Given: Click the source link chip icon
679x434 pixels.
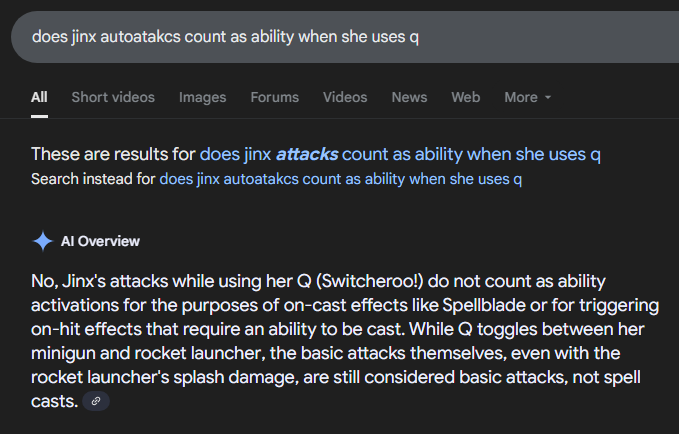Looking at the screenshot, I should coord(96,401).
